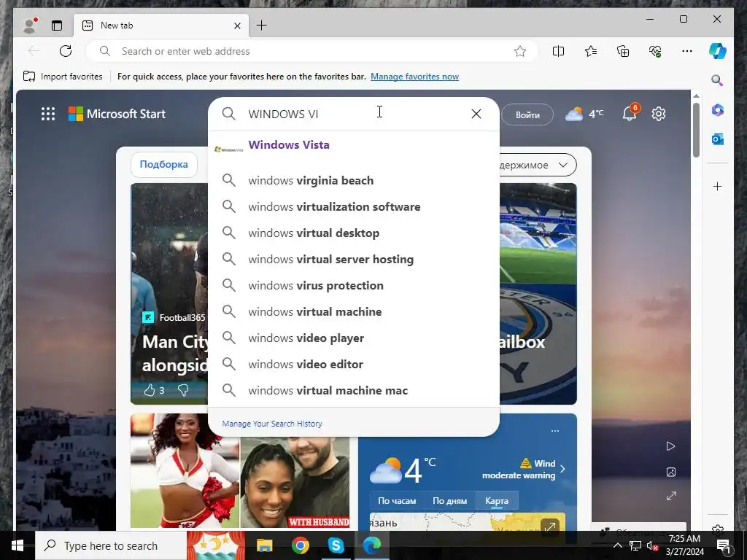
Task: Choose windows video editor suggestion
Action: (x=354, y=364)
